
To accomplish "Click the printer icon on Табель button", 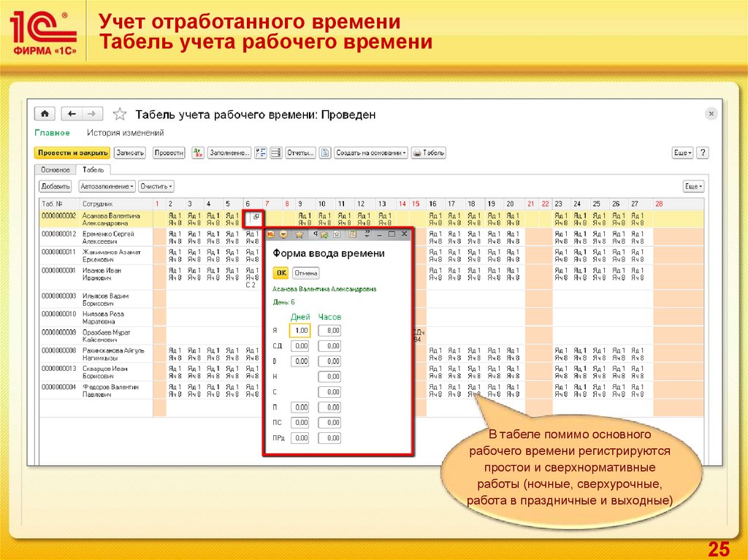I will [417, 153].
